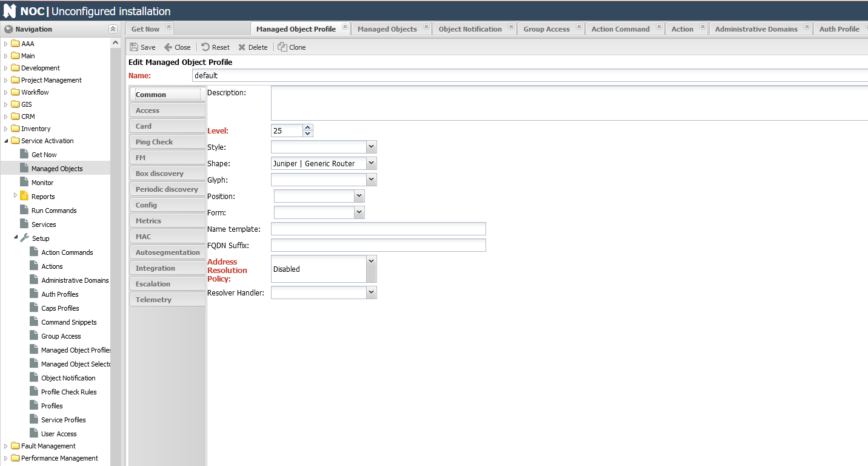Screen dimensions: 868x466
Task: Click the NOC logo icon
Action: 10,11
